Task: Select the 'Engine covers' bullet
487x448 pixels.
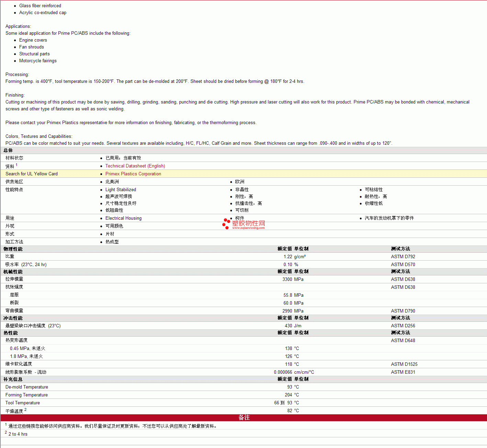Action: tap(33, 40)
